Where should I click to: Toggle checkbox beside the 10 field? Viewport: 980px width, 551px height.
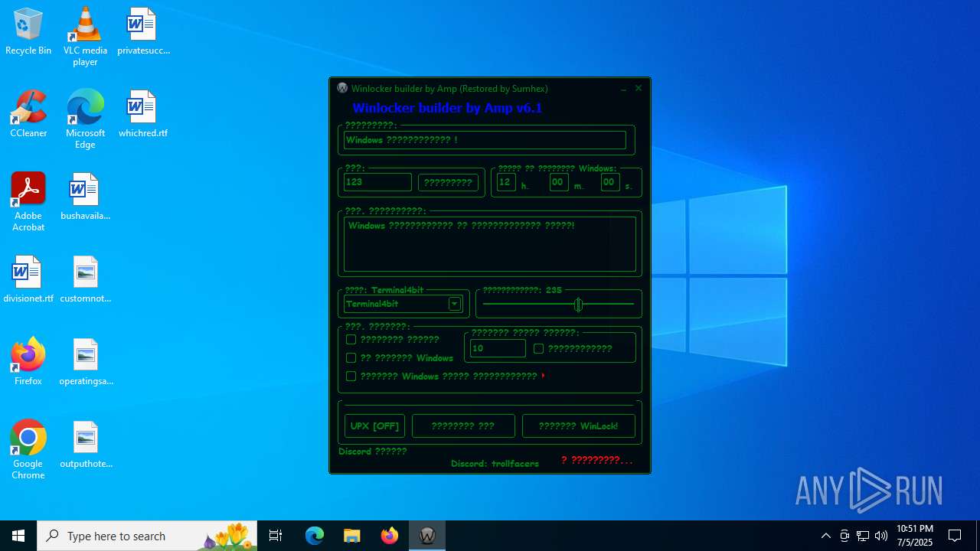tap(538, 348)
